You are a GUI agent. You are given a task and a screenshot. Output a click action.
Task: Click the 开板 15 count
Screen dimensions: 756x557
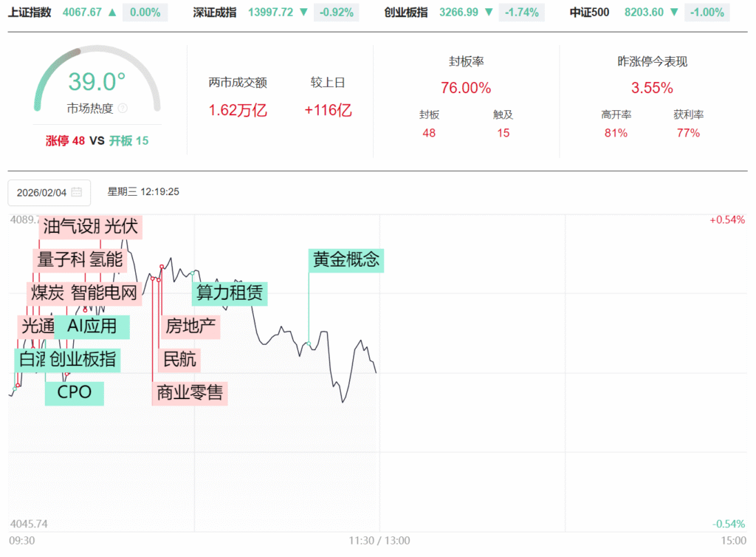[x=128, y=140]
